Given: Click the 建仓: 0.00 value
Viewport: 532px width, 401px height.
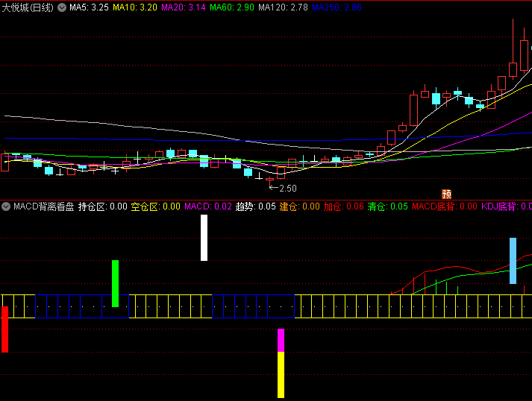Looking at the screenshot, I should tap(300, 206).
